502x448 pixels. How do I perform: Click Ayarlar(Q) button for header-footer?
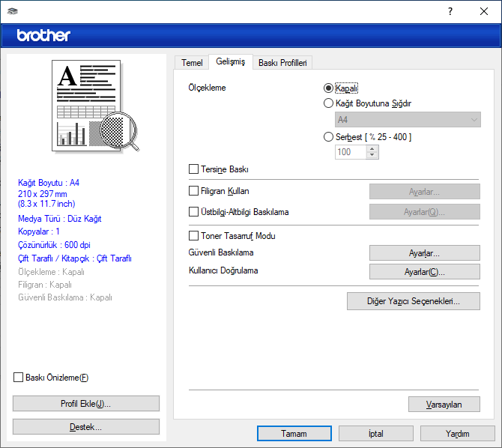click(x=425, y=212)
